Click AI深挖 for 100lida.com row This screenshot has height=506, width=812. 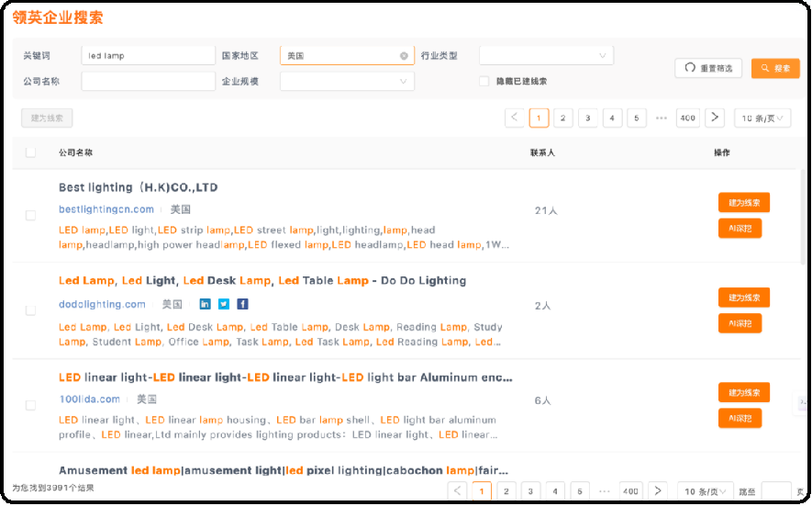[740, 419]
